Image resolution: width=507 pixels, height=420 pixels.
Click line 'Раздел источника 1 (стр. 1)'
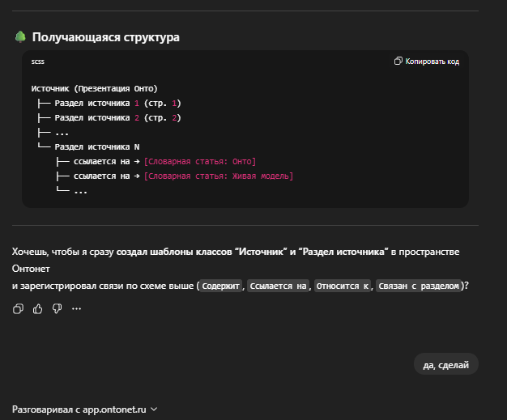(117, 104)
